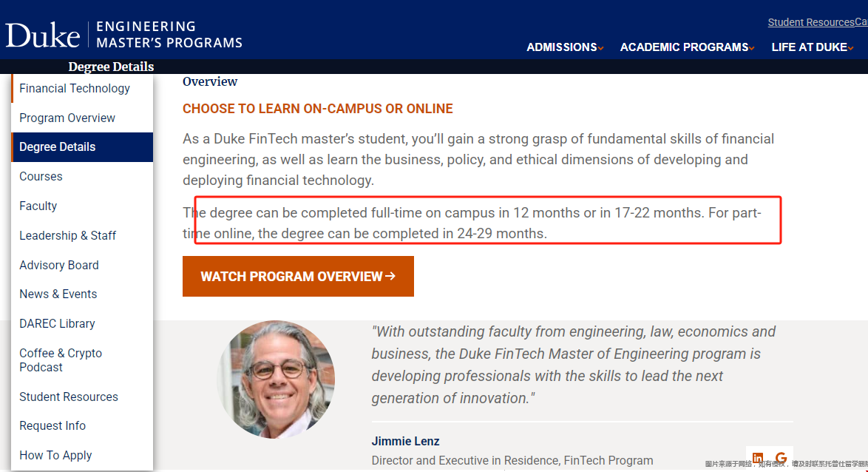Open Student Resources link in top header
Viewport: 868px width, 472px height.
[x=811, y=22]
